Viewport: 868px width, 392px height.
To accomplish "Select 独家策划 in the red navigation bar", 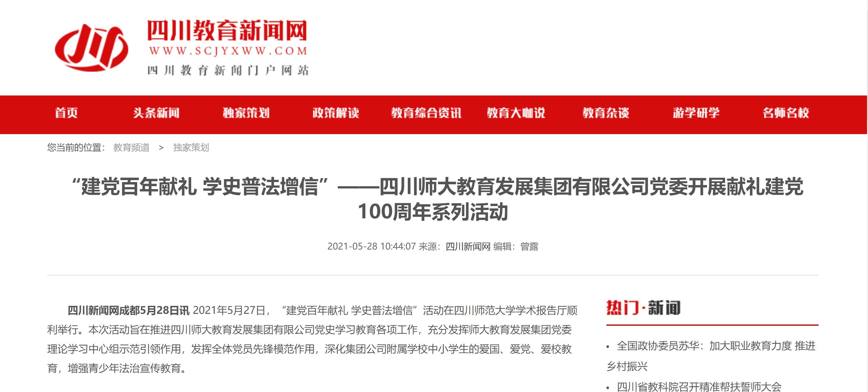I will pos(246,113).
